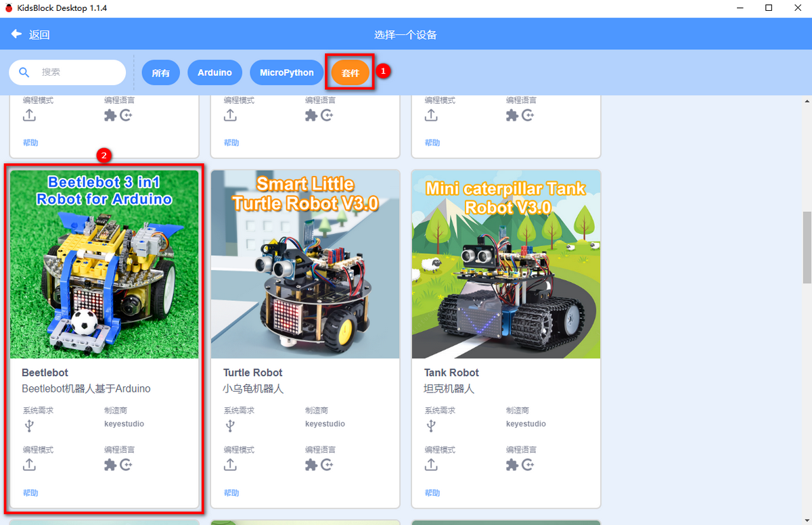Click keyestudio manufacturer on Beetlebot card
Viewport: 812px width, 525px height.
[124, 424]
